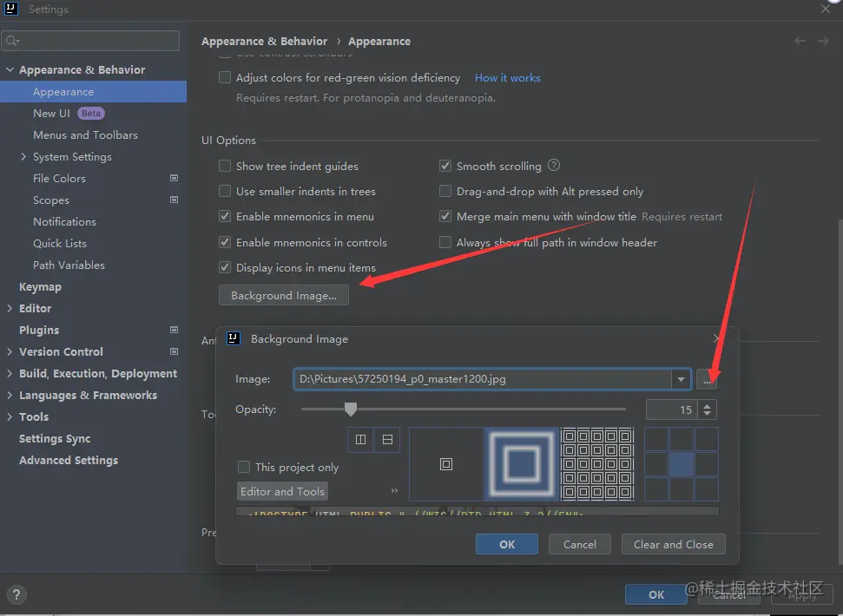Click the search magnifier icon in the settings search box
Viewport: 843px width, 616px height.
[x=12, y=41]
